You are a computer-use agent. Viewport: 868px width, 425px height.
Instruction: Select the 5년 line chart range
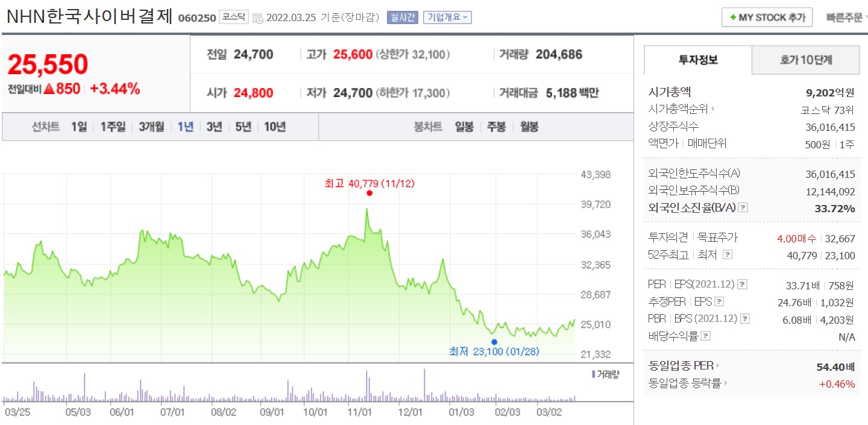(244, 127)
